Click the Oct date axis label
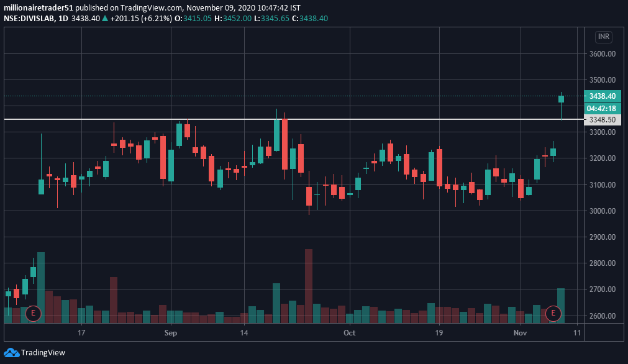Viewport: 628px width, 364px height. click(x=350, y=333)
